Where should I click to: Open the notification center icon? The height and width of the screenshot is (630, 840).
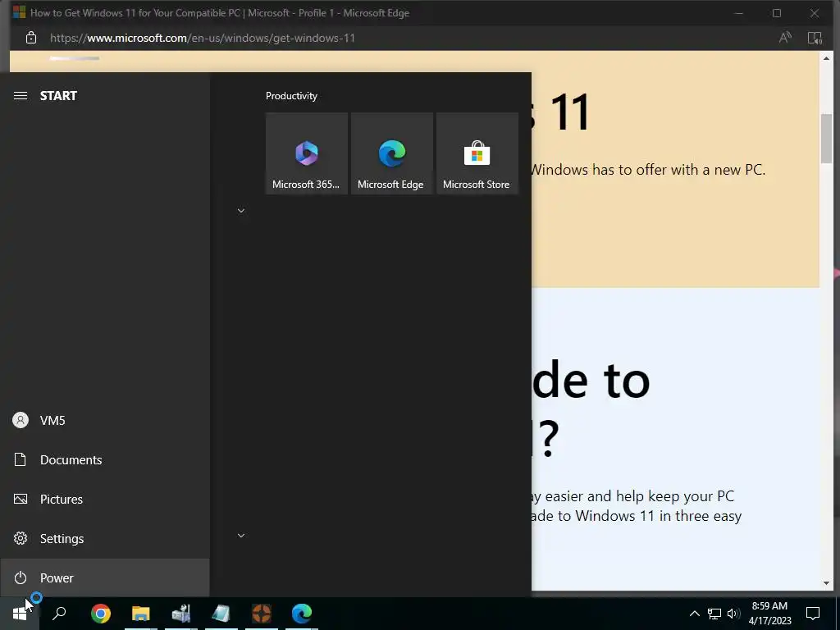(813, 614)
